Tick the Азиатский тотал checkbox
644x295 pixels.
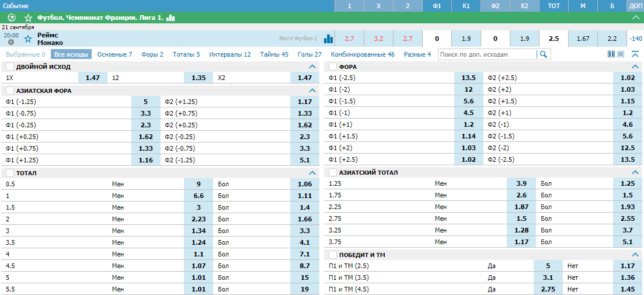click(x=333, y=172)
